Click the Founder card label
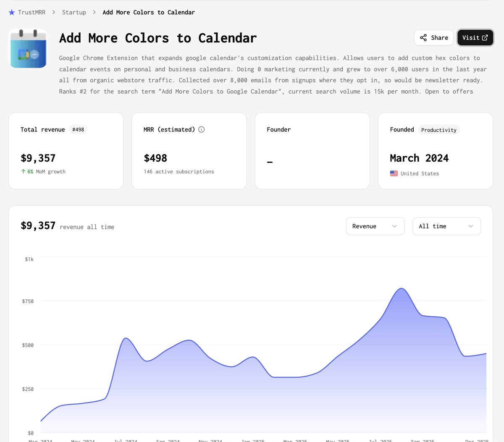This screenshot has width=504, height=442. point(278,130)
